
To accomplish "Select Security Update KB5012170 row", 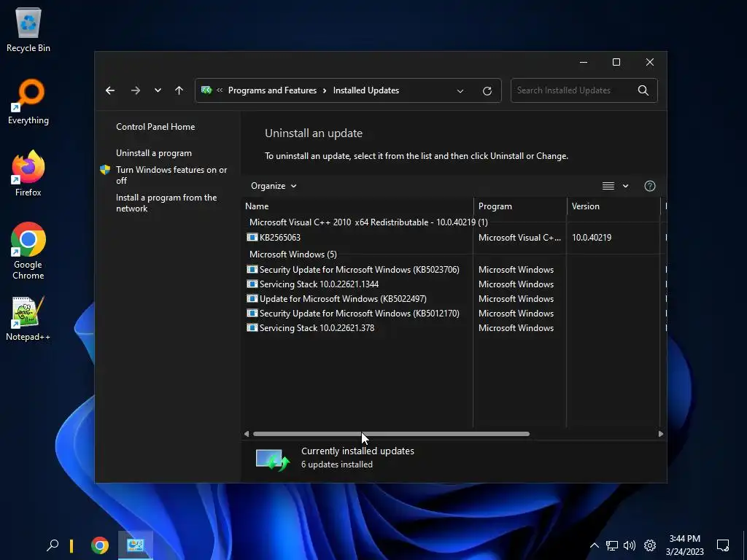I will coord(454,314).
